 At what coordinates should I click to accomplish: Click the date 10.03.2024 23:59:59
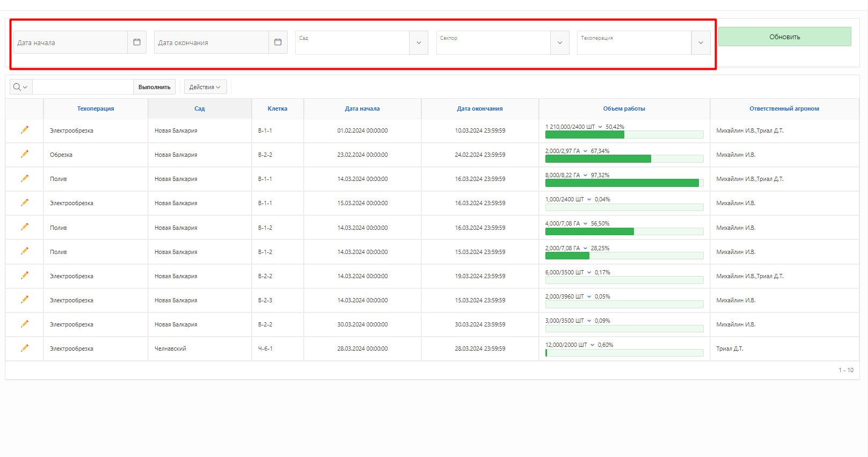[480, 130]
